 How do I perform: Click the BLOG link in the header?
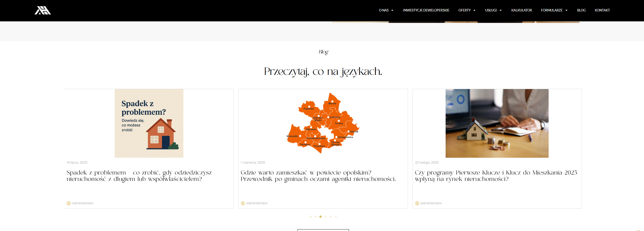click(x=581, y=10)
